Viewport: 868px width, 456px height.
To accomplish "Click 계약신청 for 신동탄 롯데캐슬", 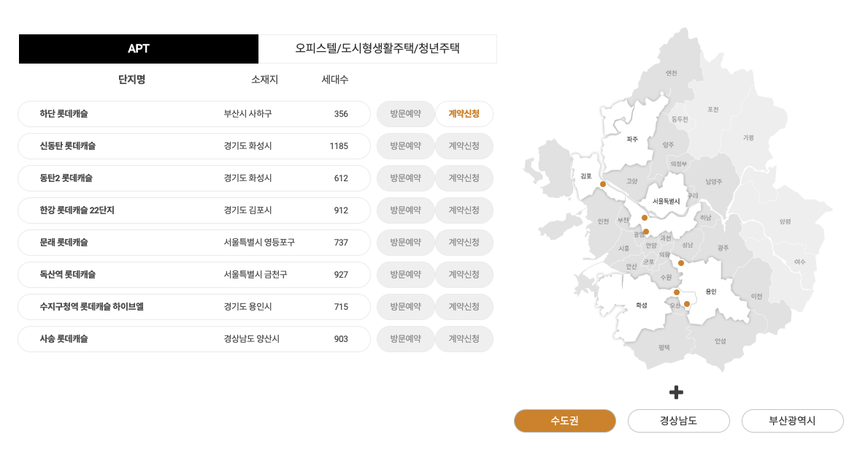I will point(464,145).
